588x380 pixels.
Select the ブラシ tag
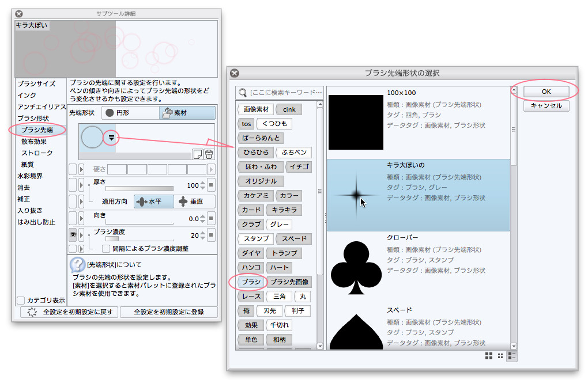pyautogui.click(x=251, y=282)
